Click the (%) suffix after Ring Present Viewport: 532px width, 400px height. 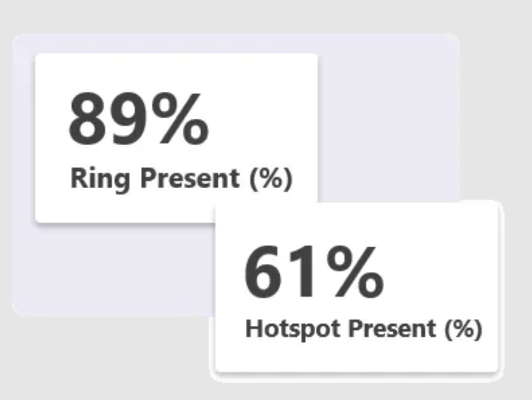pyautogui.click(x=271, y=178)
